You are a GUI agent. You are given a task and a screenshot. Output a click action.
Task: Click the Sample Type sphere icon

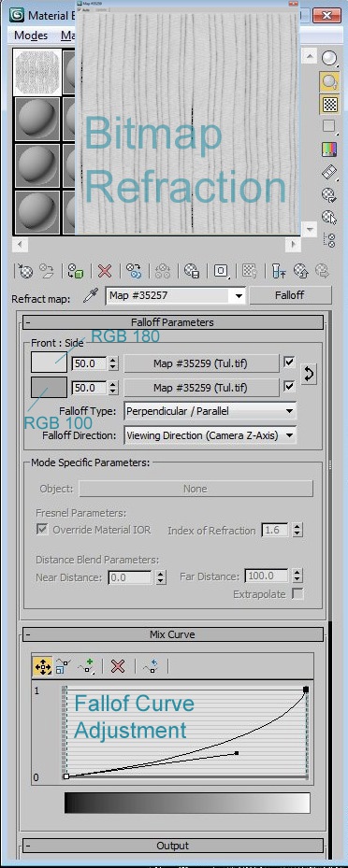tap(329, 59)
